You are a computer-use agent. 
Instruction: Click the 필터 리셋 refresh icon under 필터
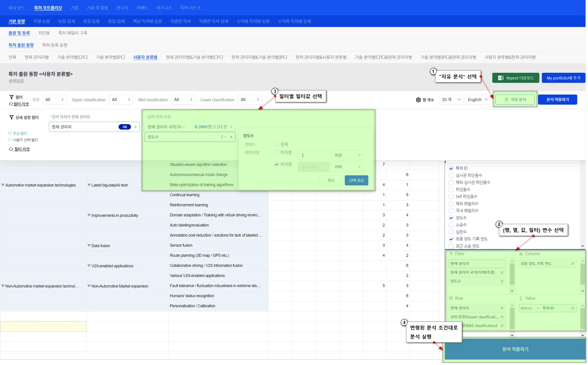click(x=11, y=104)
